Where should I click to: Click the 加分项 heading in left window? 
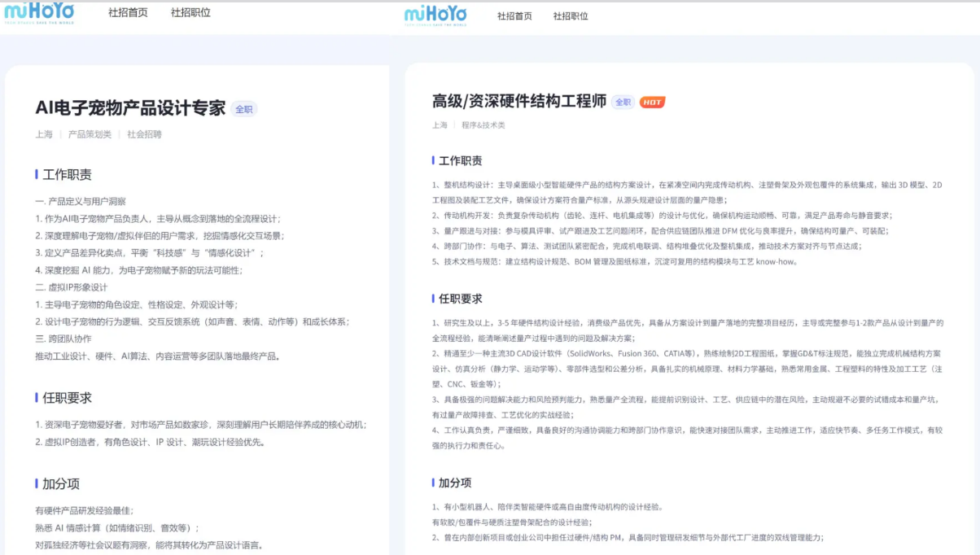point(61,483)
